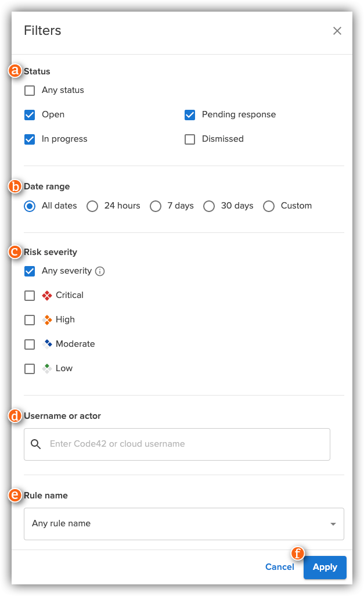The height and width of the screenshot is (596, 364).
Task: Check the Dismissed checkbox
Action: coord(190,139)
